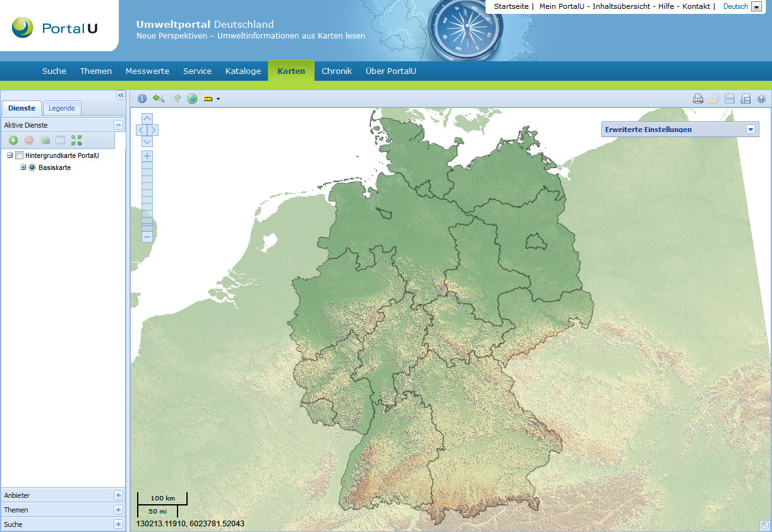Click the save-map-as icon beside help

[x=745, y=99]
